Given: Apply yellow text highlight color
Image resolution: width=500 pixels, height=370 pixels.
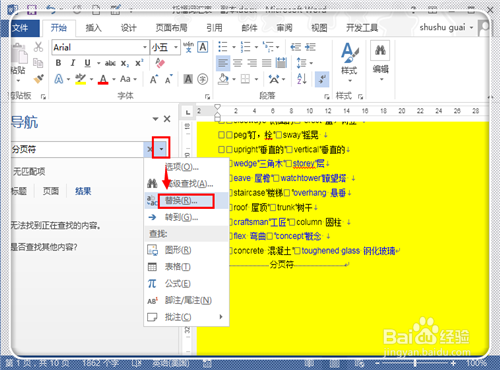Looking at the screenshot, I should pos(80,79).
